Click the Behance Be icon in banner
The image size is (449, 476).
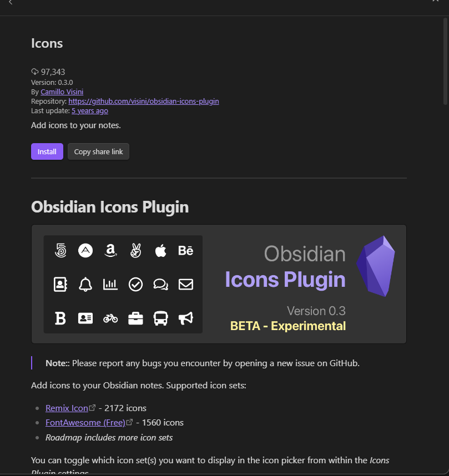185,251
